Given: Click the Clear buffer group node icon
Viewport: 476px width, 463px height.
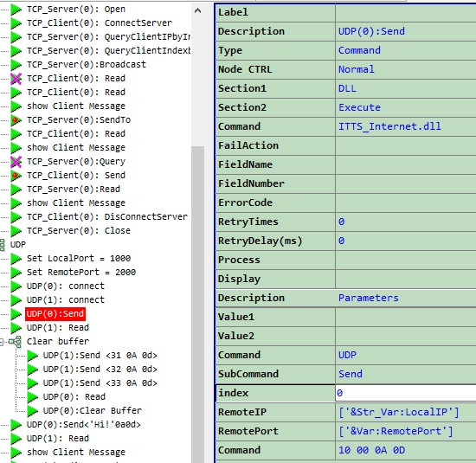Looking at the screenshot, I should click(16, 342).
